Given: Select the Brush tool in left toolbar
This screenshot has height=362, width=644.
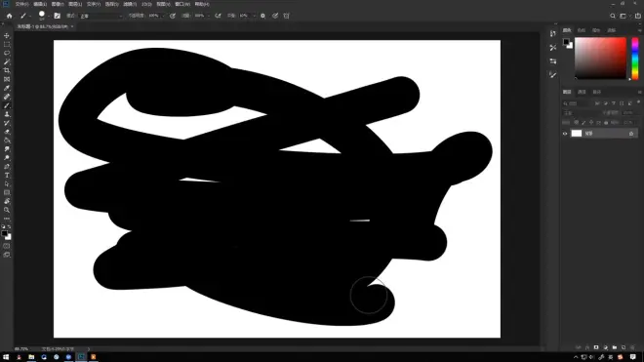Looking at the screenshot, I should pos(7,105).
